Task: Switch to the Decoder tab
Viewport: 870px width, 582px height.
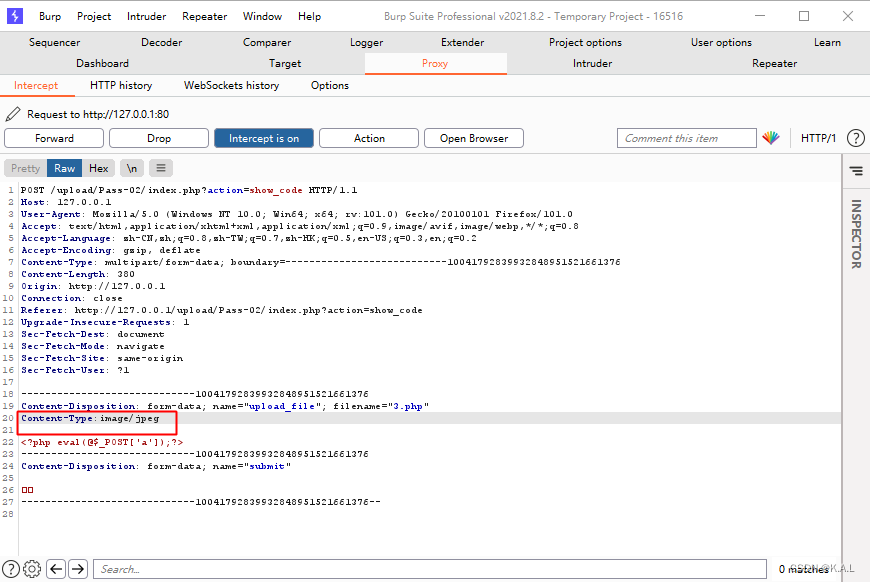Action: (x=161, y=42)
